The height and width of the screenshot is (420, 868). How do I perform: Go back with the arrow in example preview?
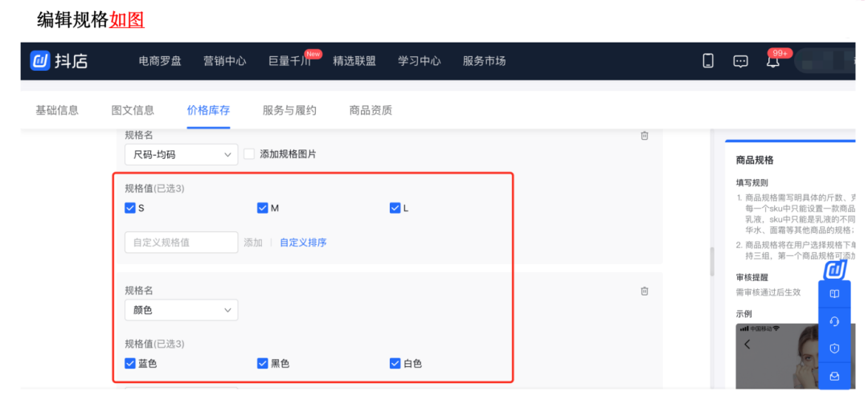click(747, 345)
